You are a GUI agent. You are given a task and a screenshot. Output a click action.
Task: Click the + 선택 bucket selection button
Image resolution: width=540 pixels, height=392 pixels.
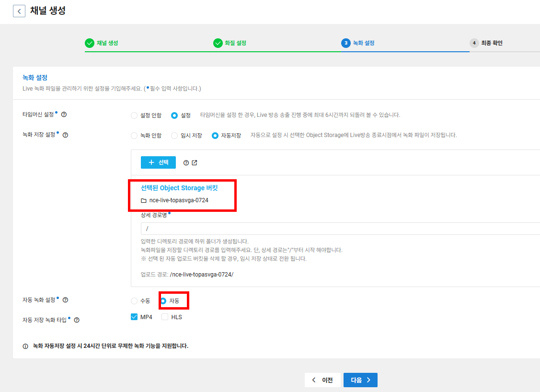point(158,162)
